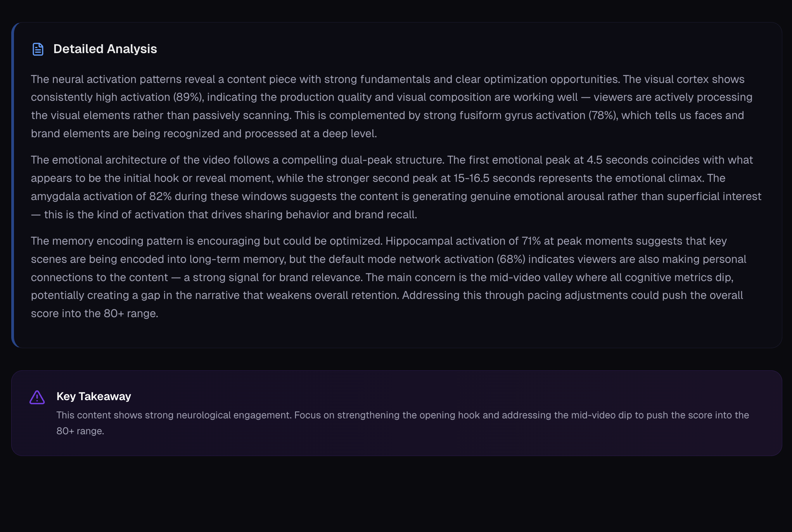Click the "Detailed Analysis" heading
792x532 pixels.
[x=105, y=49]
